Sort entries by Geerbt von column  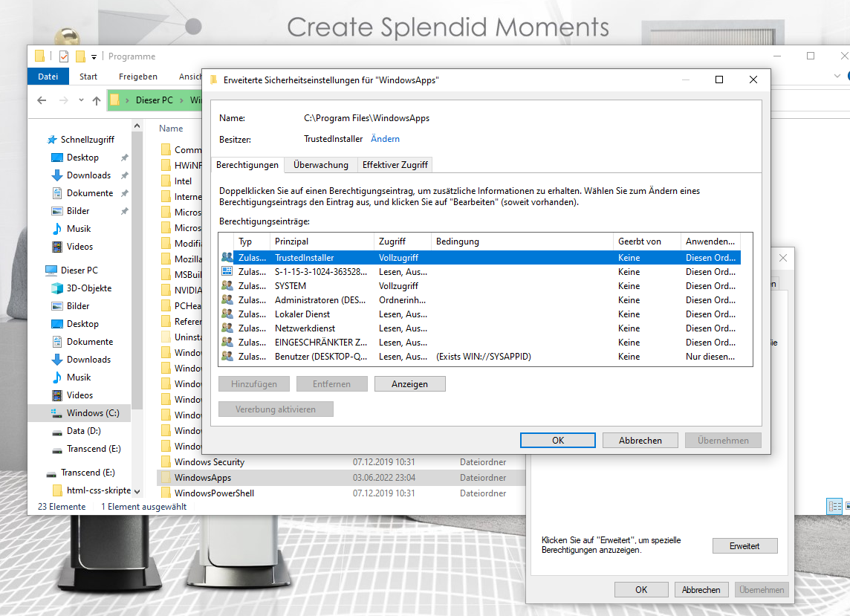[646, 241]
